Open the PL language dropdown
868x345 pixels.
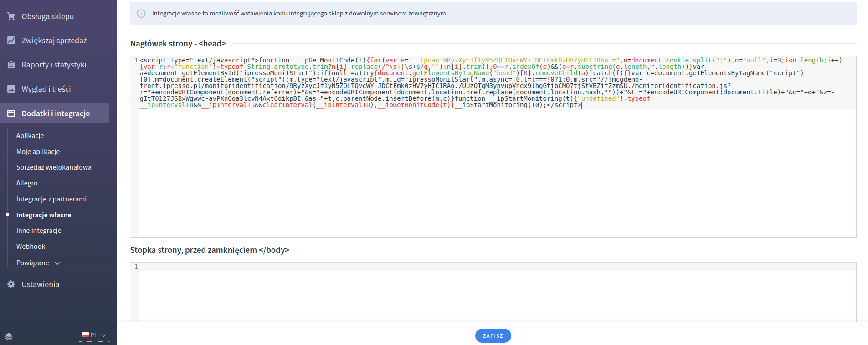(x=94, y=335)
